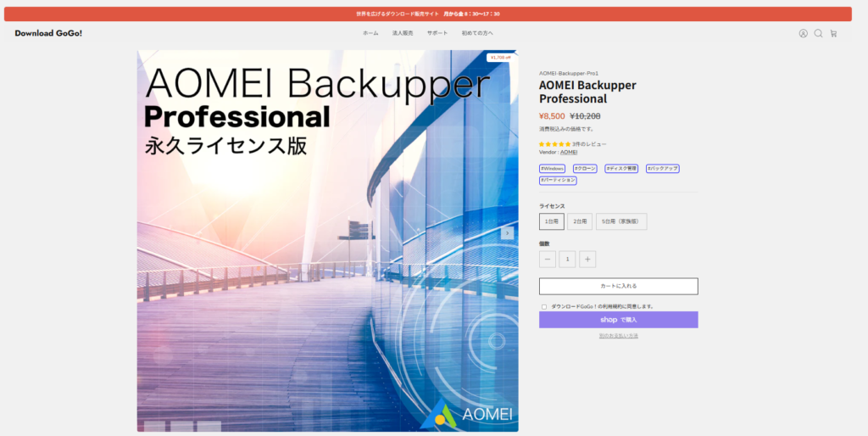The width and height of the screenshot is (868, 436).
Task: Select the 1台用 license option
Action: coord(552,221)
